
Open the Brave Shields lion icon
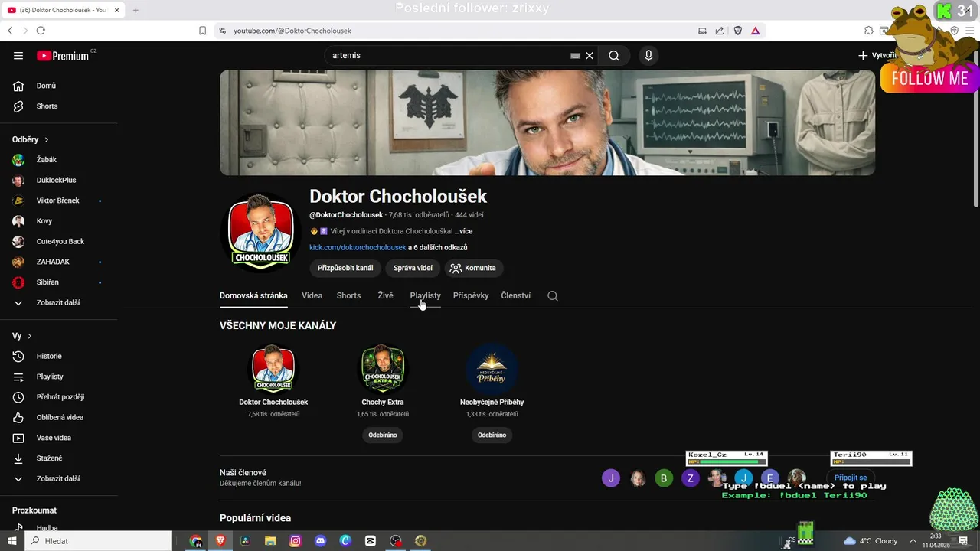coord(738,31)
